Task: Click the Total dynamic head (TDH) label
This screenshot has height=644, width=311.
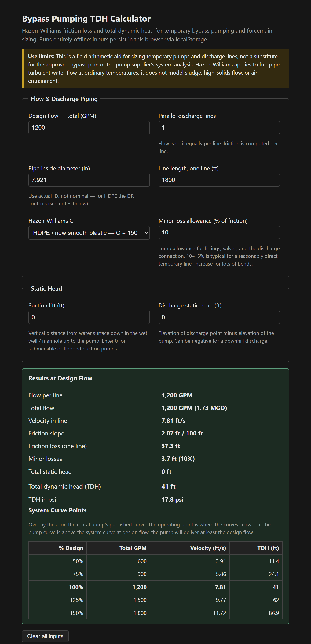Action: point(64,486)
